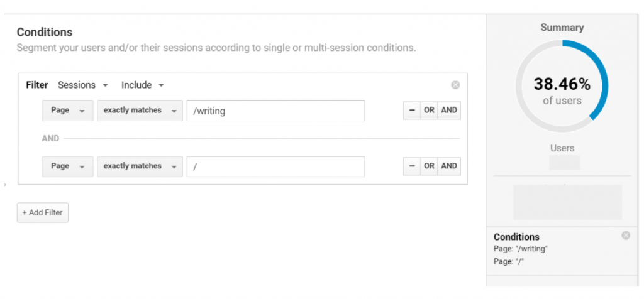Remove Conditions from the Summary panel
The width and height of the screenshot is (644, 299).
(626, 236)
